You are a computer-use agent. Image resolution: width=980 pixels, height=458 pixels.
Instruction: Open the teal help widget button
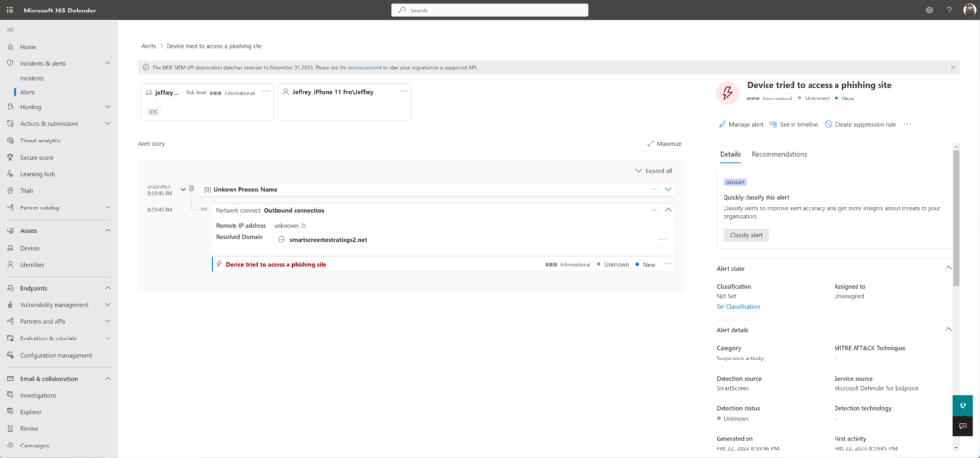[963, 404]
